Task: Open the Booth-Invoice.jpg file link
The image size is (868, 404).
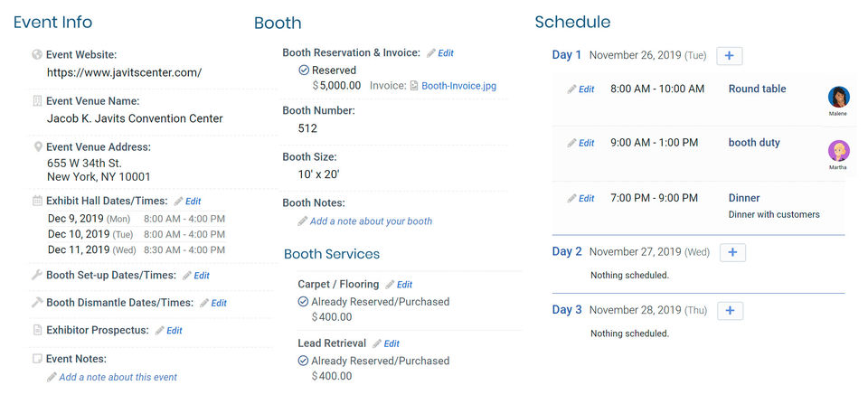Action: coord(458,86)
